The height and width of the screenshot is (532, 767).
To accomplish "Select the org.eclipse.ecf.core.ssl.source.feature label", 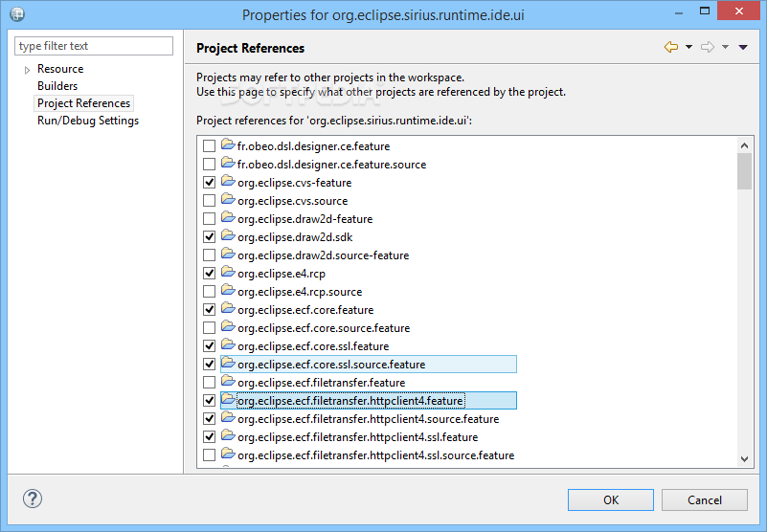I will (331, 365).
